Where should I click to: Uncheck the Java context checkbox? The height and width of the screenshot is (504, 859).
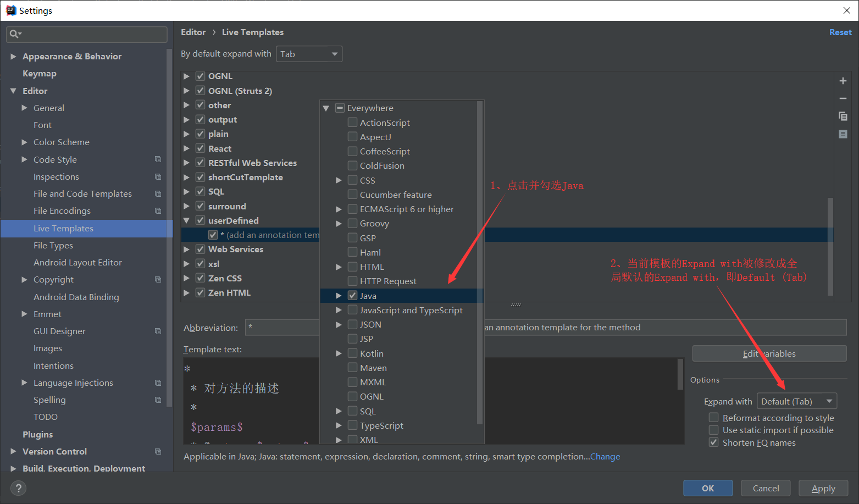[352, 295]
